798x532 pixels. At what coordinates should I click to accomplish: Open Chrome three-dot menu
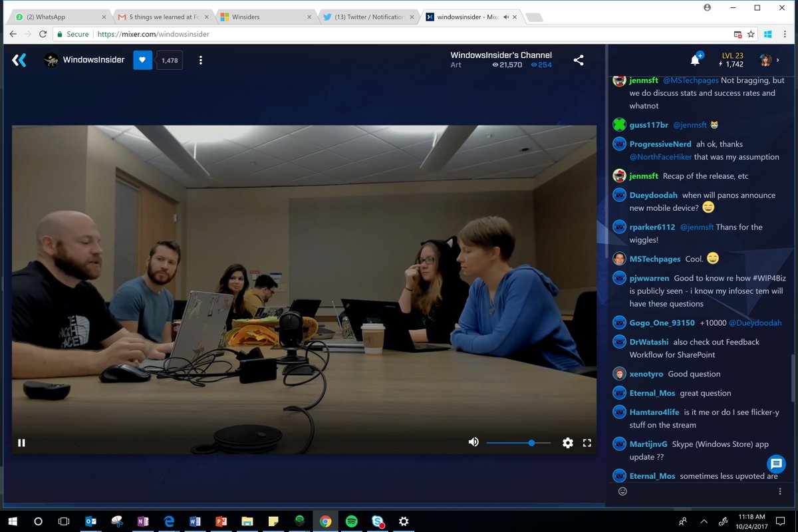click(x=785, y=34)
